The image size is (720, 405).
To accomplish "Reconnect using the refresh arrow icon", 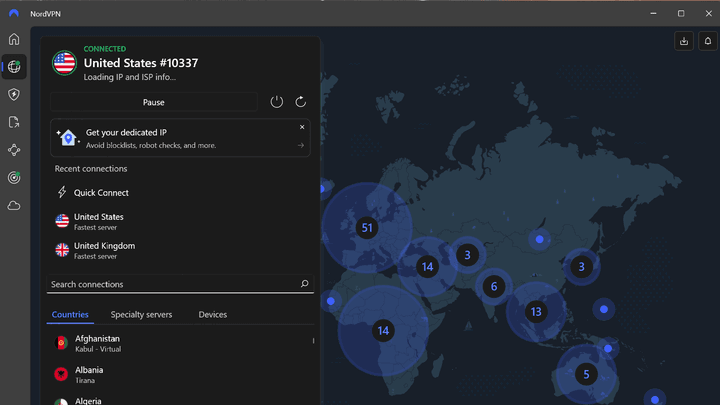I will point(300,101).
